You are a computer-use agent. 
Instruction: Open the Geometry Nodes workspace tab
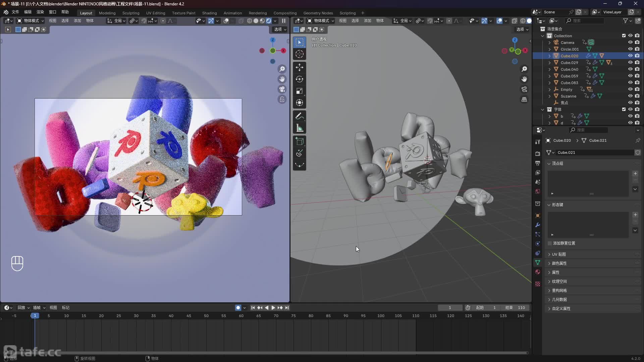pyautogui.click(x=318, y=13)
